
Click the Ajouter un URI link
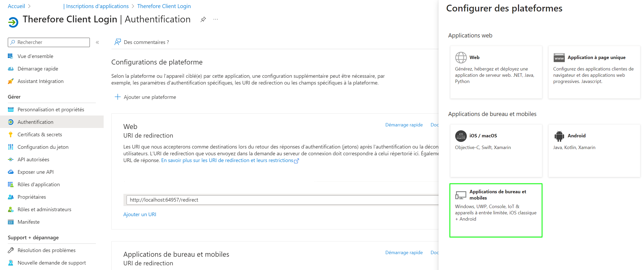[x=140, y=214]
